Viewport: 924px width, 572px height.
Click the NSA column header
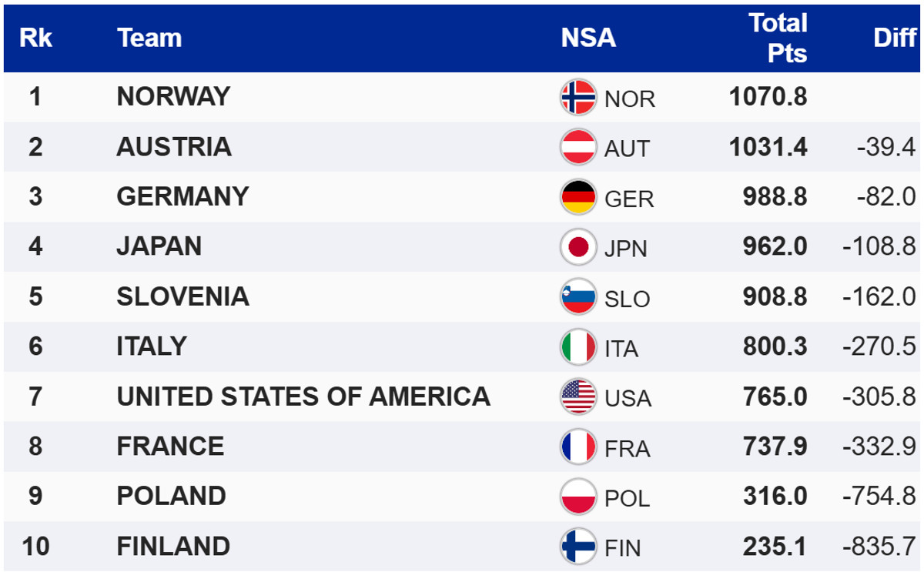[x=588, y=38]
